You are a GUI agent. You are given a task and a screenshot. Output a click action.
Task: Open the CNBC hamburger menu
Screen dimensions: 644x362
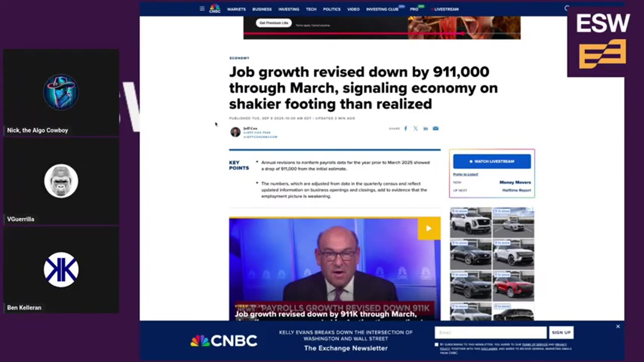[x=202, y=9]
